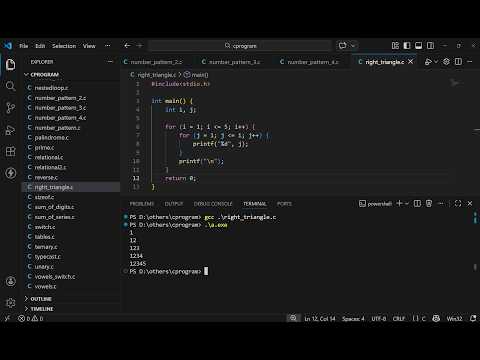Toggle the primary side bar
This screenshot has width=480, height=360.
(x=407, y=46)
